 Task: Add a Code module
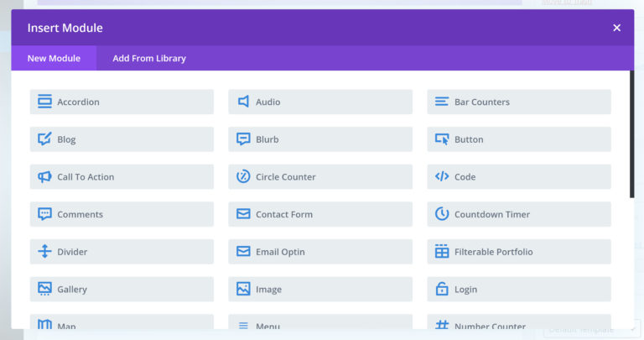pyautogui.click(x=519, y=177)
